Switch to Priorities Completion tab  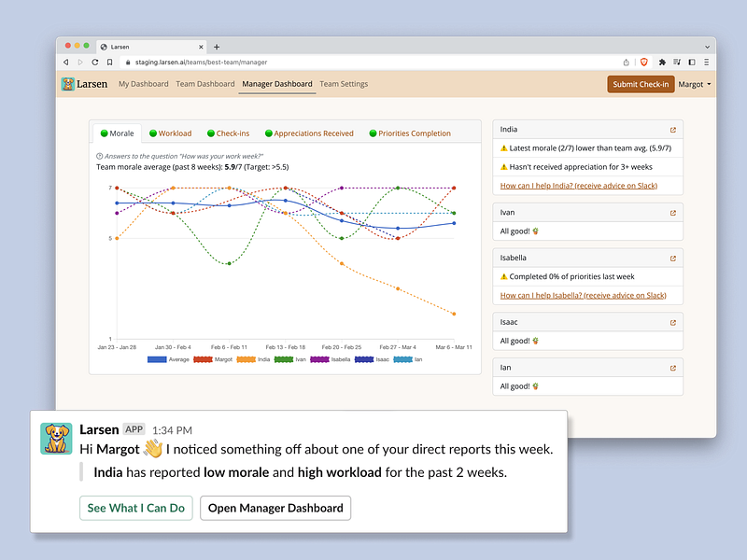point(410,133)
